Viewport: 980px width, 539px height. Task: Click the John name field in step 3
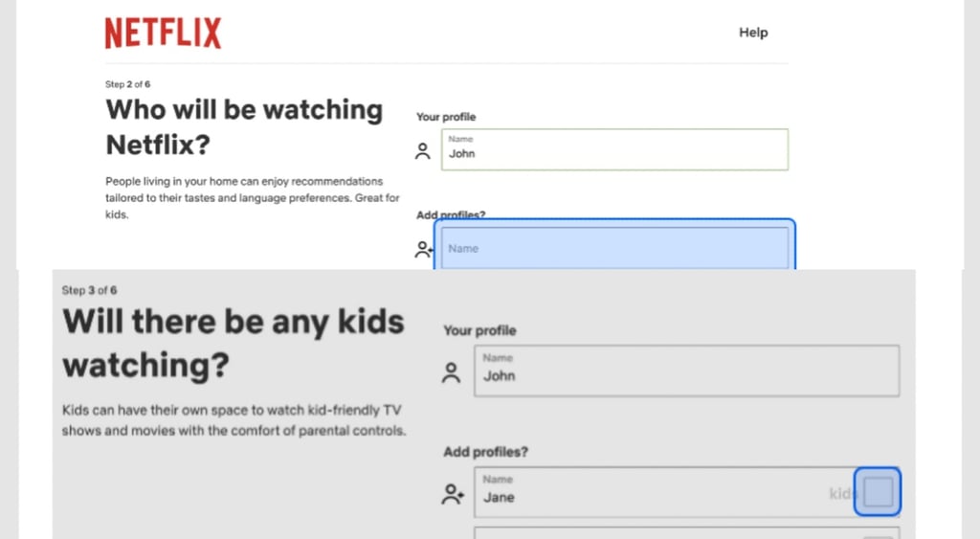(686, 371)
